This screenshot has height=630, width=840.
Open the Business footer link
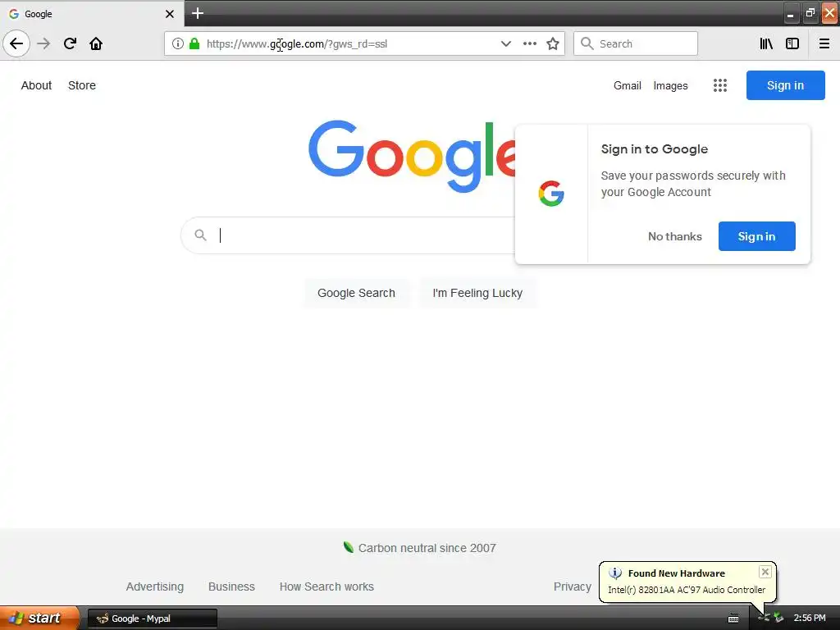tap(231, 587)
